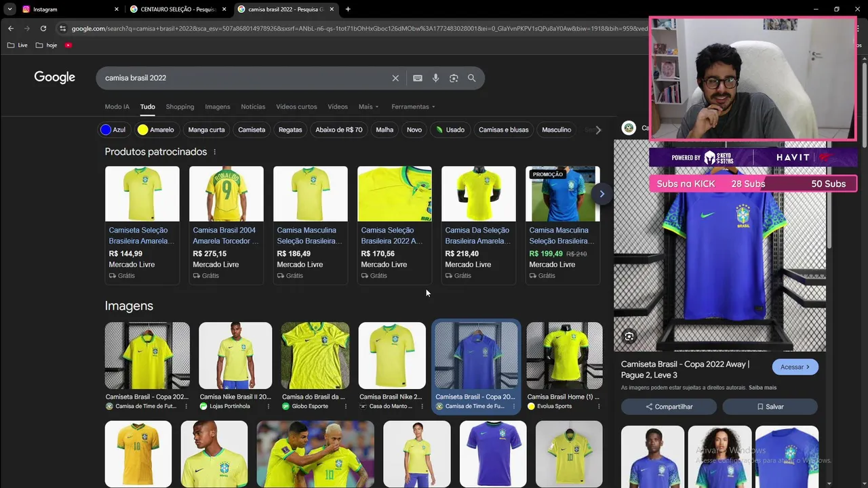The image size is (868, 488).
Task: Click the Salvar button
Action: click(770, 407)
